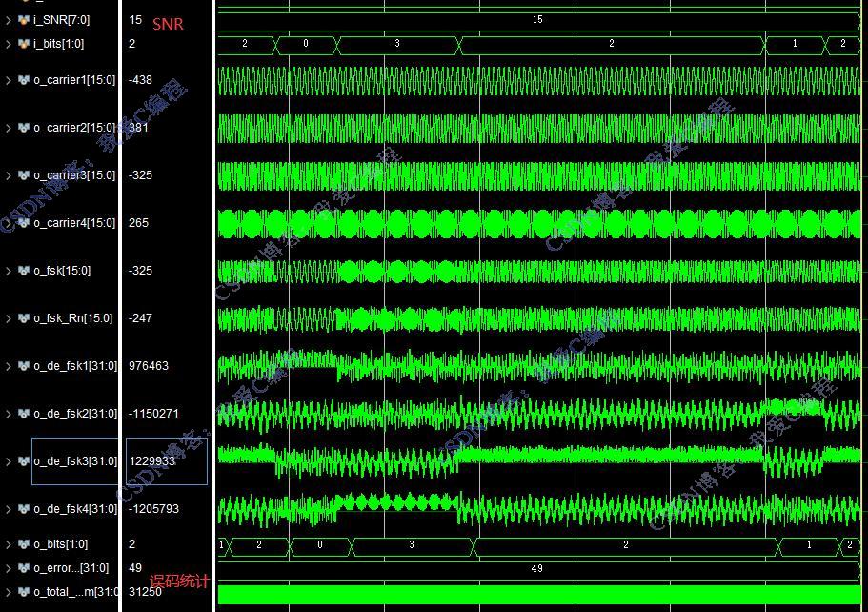Expand the o_carrier2[15:0] signal
Screen dimensions: 868x612
tap(8, 128)
